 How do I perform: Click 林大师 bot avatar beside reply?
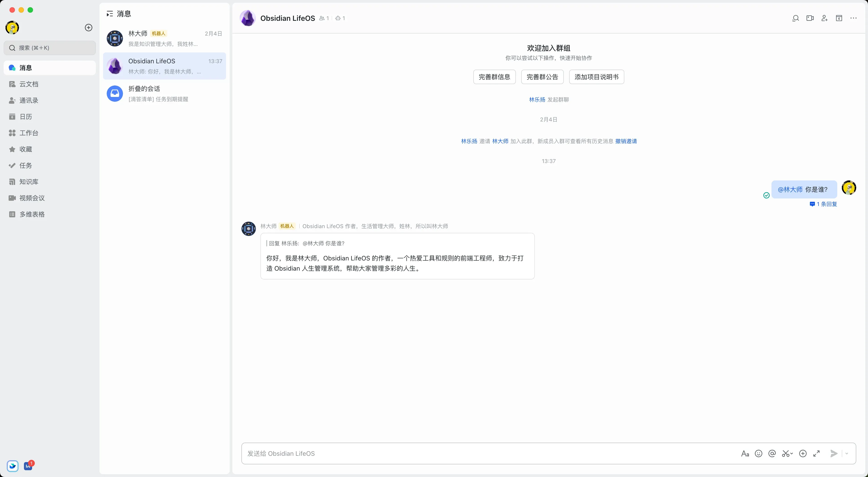[x=249, y=229]
